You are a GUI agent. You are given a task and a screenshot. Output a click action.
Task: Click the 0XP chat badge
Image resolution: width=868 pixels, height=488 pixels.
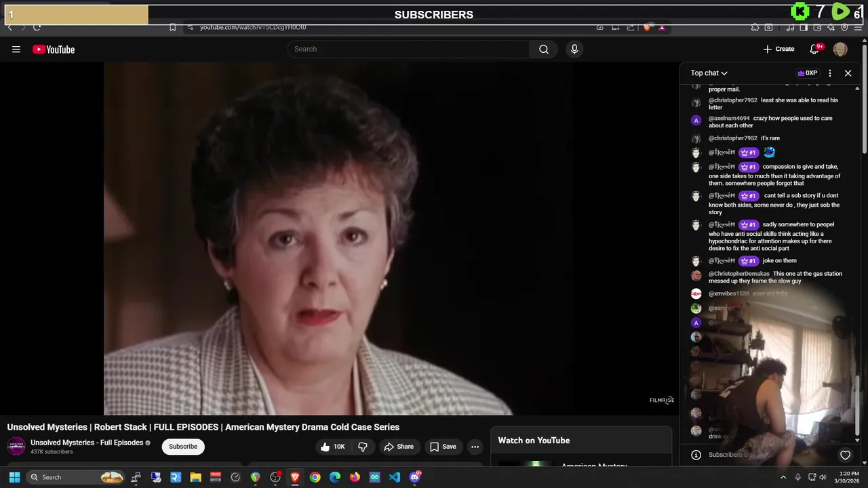[x=807, y=73]
